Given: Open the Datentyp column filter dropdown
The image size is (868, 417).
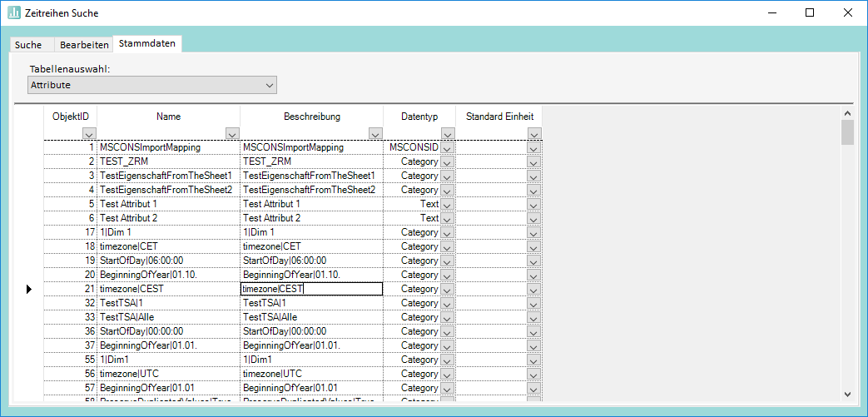Looking at the screenshot, I should coord(448,133).
